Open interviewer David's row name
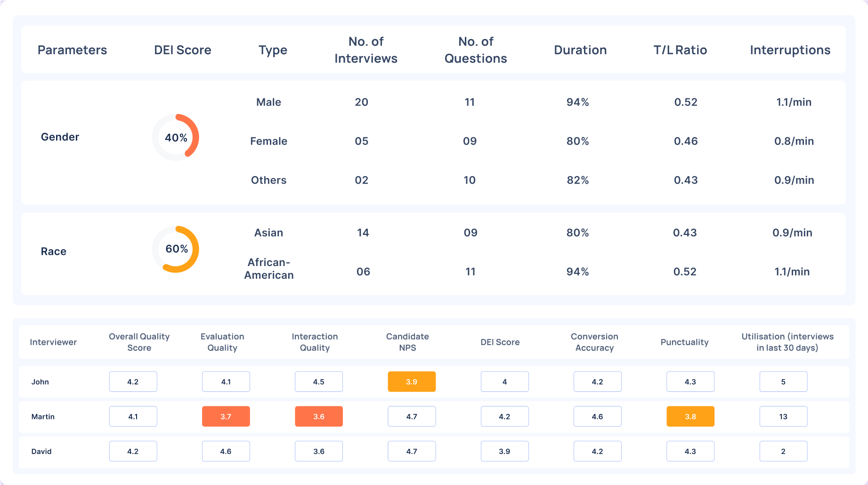 click(41, 452)
